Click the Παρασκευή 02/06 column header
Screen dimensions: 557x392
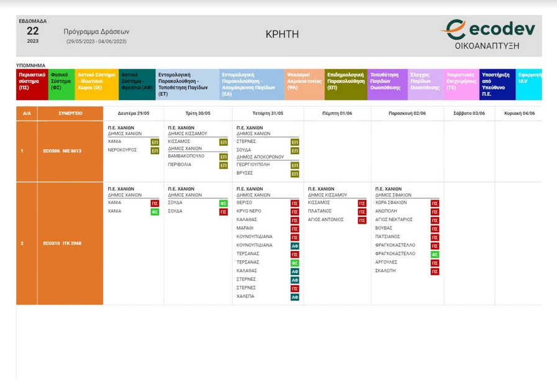click(x=407, y=114)
